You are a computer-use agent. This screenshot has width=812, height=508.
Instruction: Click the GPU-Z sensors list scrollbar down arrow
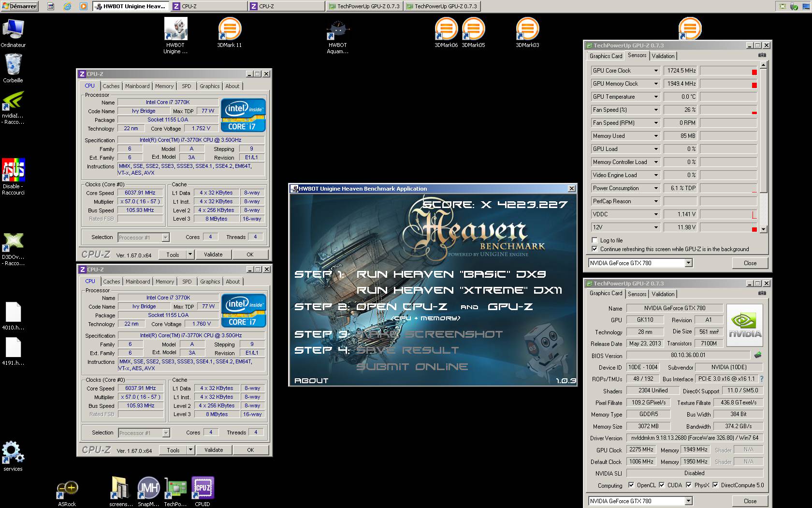pos(764,229)
